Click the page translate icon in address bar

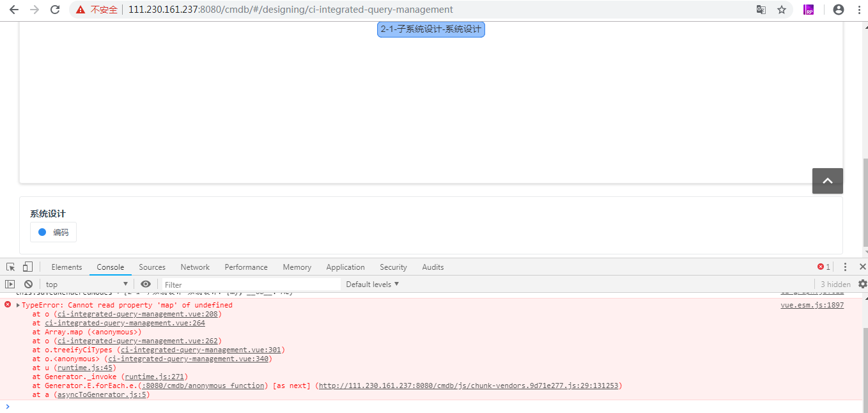click(761, 10)
